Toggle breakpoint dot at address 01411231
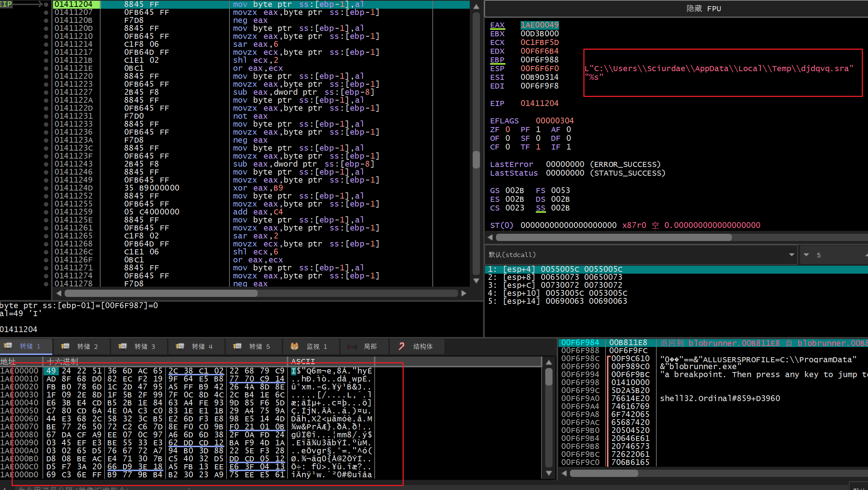 tap(46, 116)
